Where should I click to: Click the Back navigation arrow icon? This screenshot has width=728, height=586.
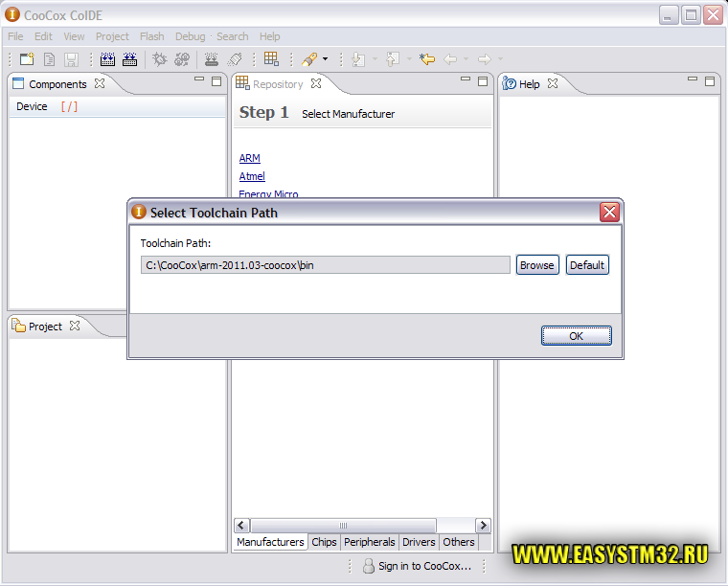pos(450,59)
